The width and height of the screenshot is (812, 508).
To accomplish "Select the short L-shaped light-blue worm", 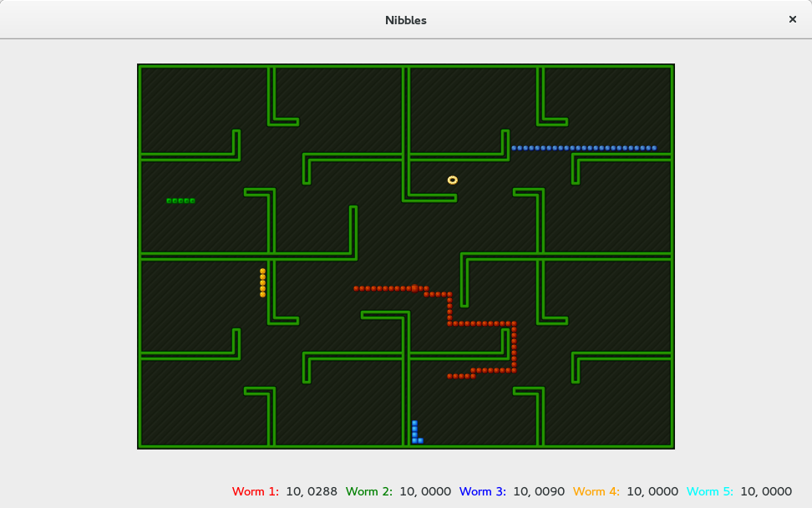I will click(x=415, y=434).
